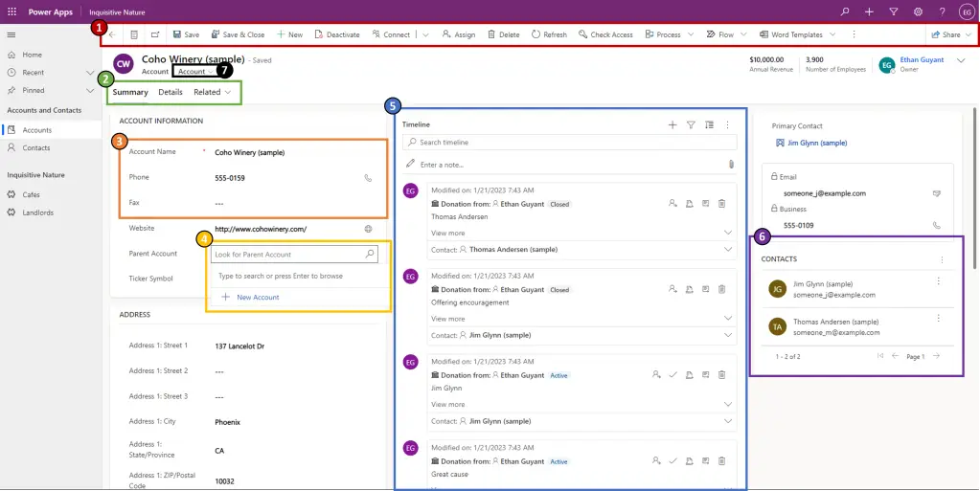The height and width of the screenshot is (491, 980).
Task: Open the Word Templates dropdown
Action: [x=797, y=35]
